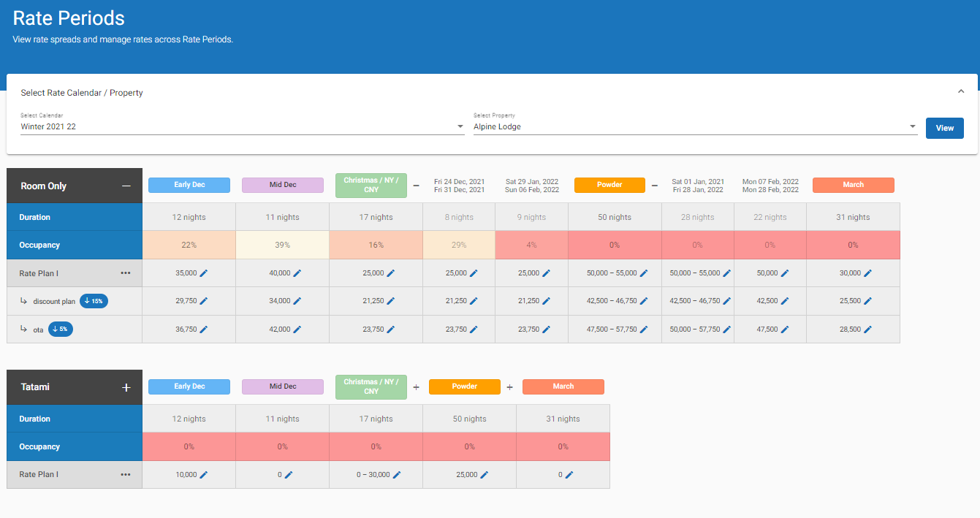Collapse the Room Only section

coord(126,186)
